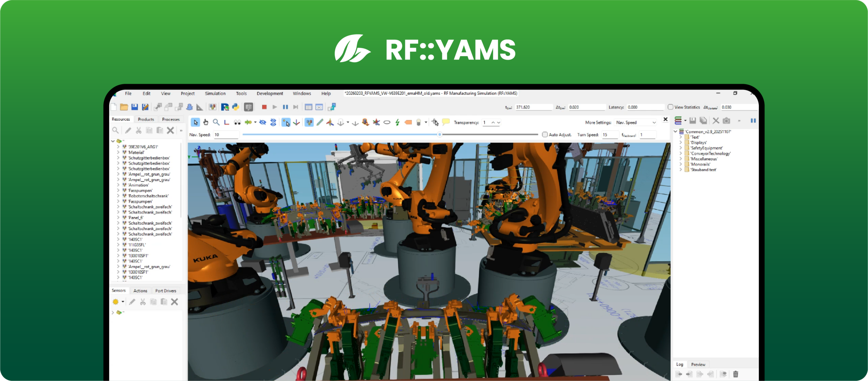
Task: Open a project with the folder icon
Action: point(124,107)
